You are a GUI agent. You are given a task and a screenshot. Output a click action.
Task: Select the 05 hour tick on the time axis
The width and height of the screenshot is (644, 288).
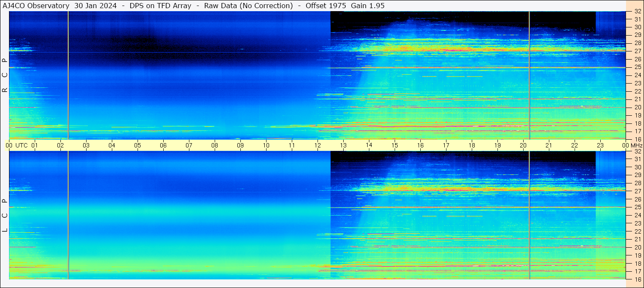tap(138, 145)
